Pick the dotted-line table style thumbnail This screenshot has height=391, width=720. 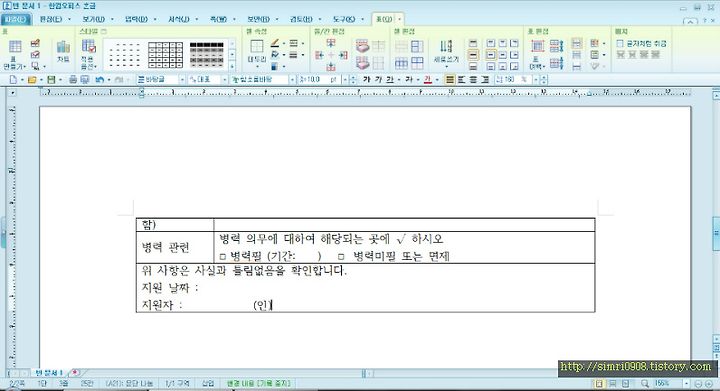pos(124,55)
